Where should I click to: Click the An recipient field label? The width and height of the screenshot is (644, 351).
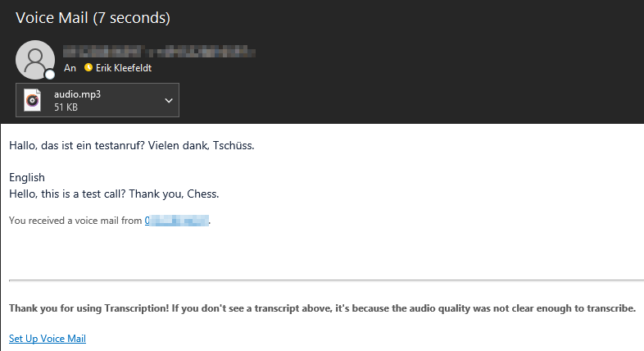70,68
